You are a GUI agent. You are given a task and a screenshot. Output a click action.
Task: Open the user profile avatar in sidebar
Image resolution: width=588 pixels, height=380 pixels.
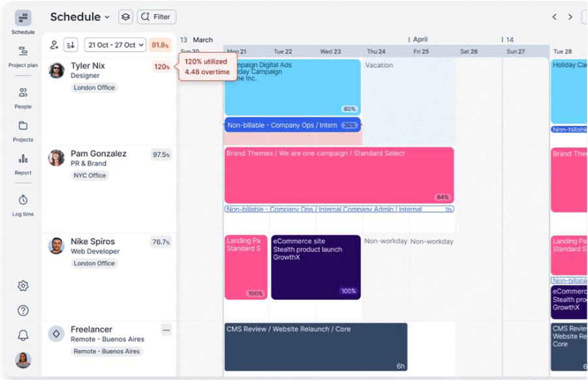point(23,360)
